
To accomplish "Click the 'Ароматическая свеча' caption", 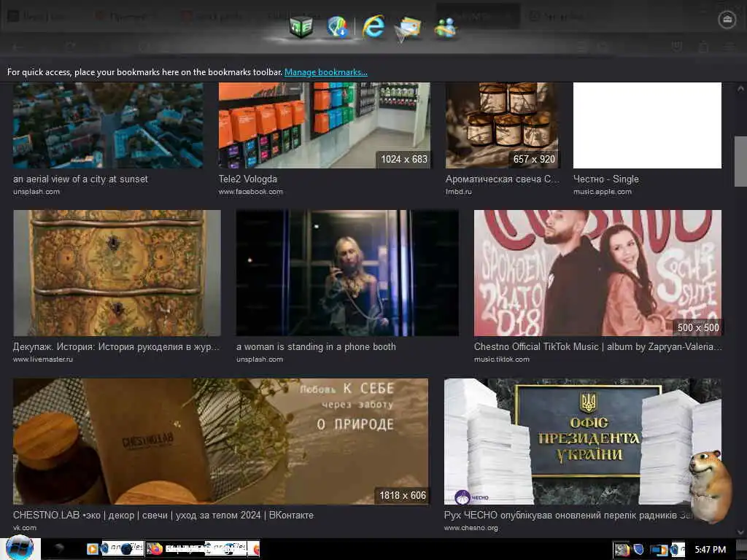I will coord(503,179).
